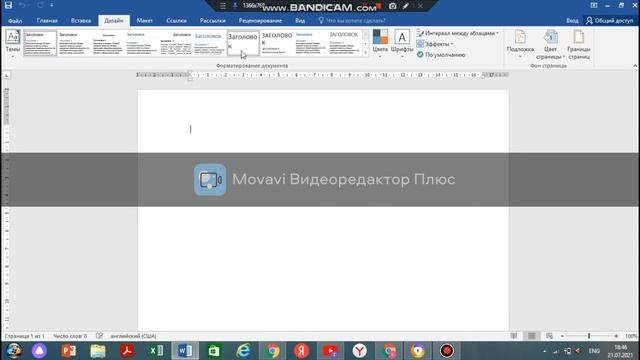Click the tab selector at ruler corner
The image size is (640, 360).
pyautogui.click(x=7, y=75)
